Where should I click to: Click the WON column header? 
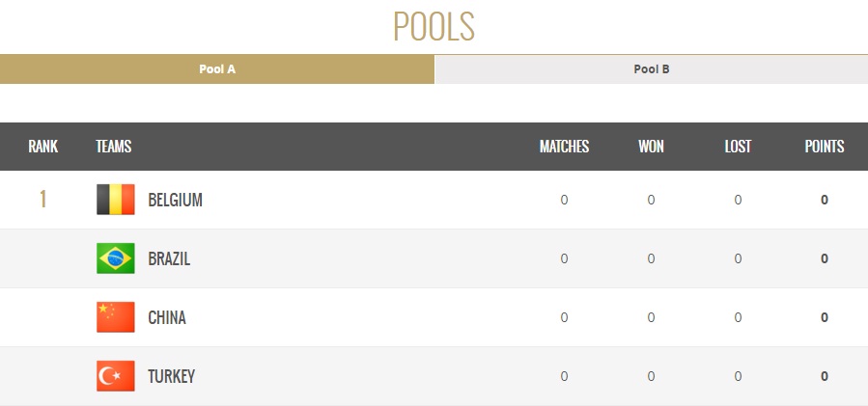tap(651, 147)
